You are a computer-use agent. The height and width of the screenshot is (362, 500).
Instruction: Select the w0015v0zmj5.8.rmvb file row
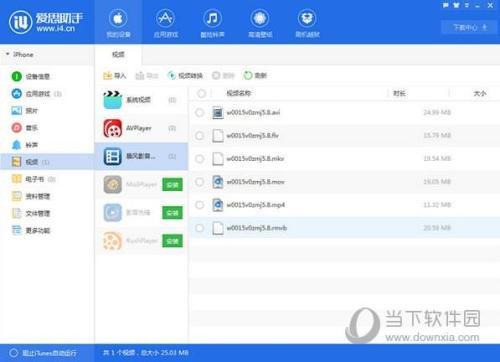pos(345,228)
